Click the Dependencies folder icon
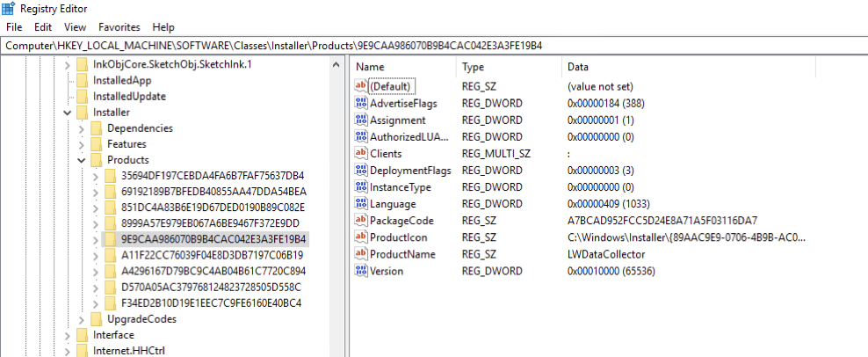Viewport: 868px width, 357px height. (x=97, y=128)
